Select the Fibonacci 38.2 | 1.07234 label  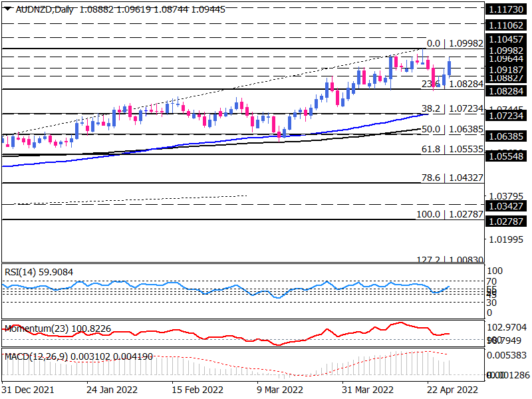coord(452,108)
